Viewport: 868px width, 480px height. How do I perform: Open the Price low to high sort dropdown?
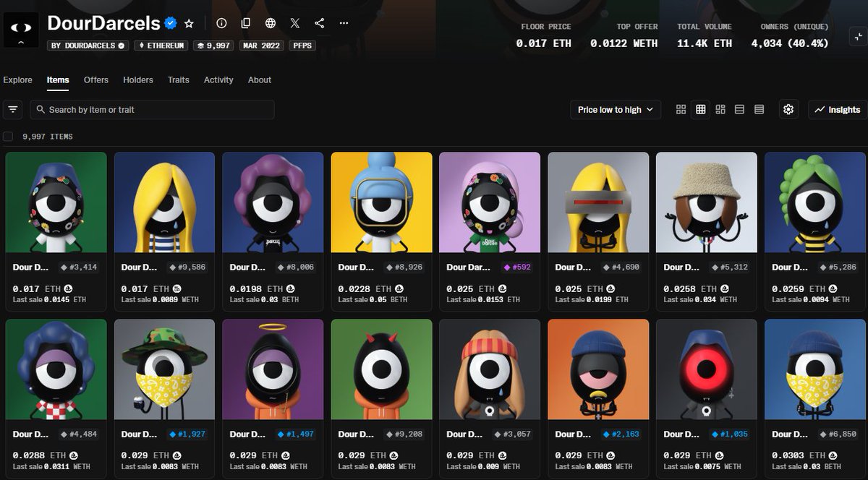click(615, 109)
